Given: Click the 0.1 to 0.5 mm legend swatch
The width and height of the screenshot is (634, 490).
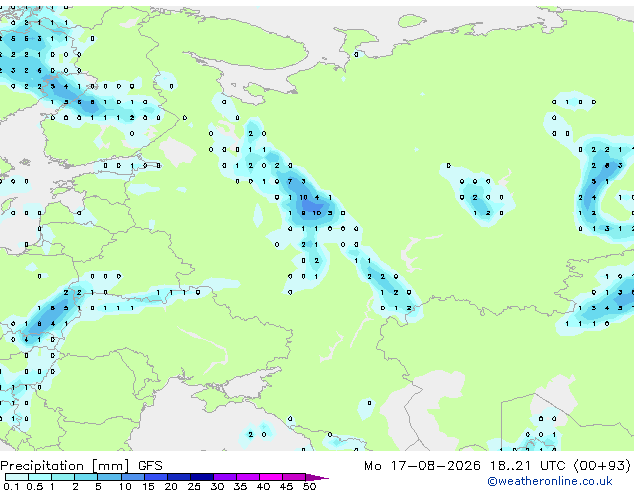Looking at the screenshot, I should click(x=17, y=477).
